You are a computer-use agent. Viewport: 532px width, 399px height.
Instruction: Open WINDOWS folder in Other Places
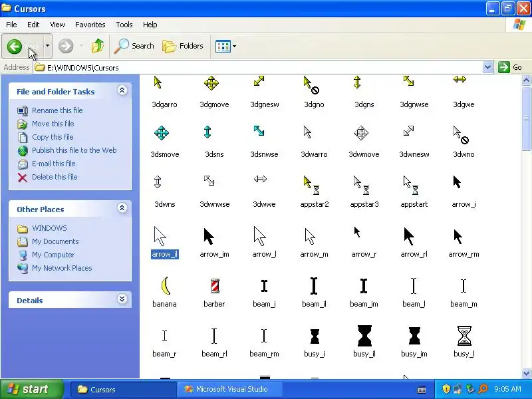(49, 228)
